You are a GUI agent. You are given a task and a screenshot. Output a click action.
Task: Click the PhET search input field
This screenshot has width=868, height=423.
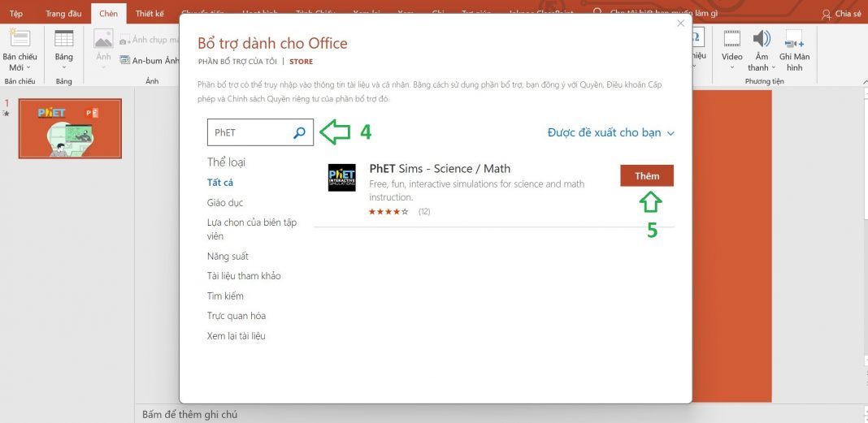point(249,132)
